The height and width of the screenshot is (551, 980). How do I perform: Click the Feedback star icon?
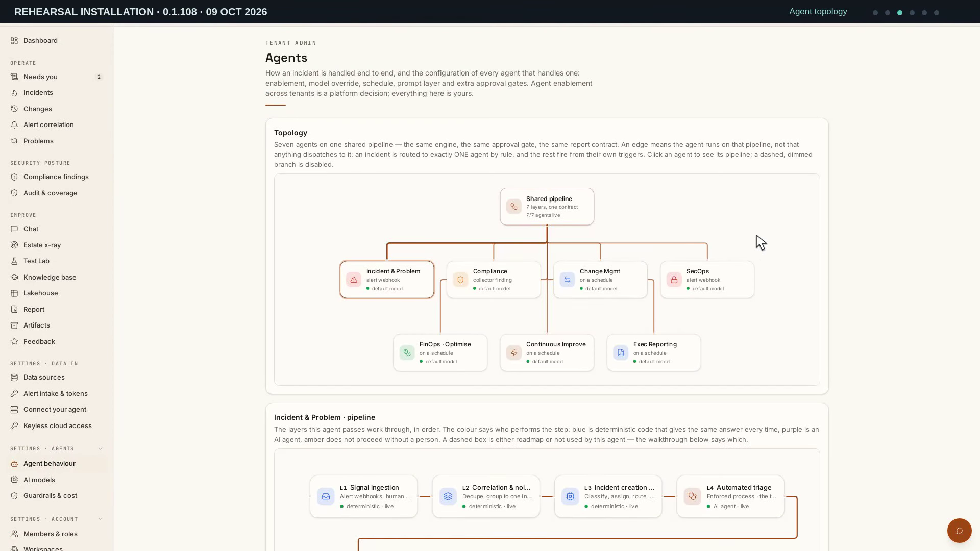14,342
